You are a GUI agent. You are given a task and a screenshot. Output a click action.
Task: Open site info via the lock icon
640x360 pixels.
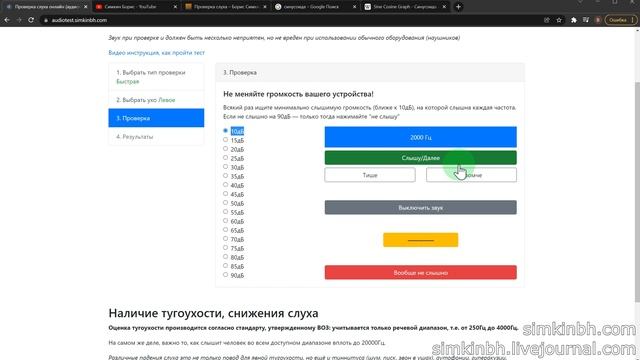click(x=46, y=20)
